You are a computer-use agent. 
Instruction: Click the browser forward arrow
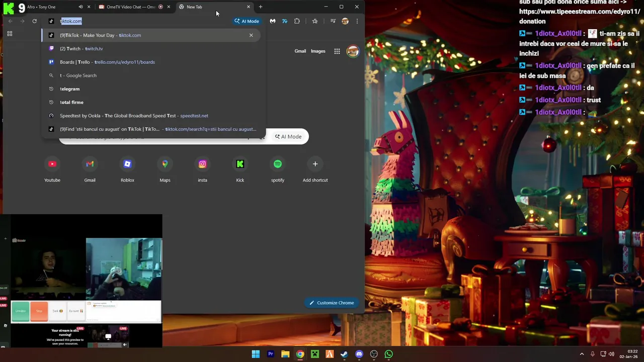pyautogui.click(x=22, y=21)
